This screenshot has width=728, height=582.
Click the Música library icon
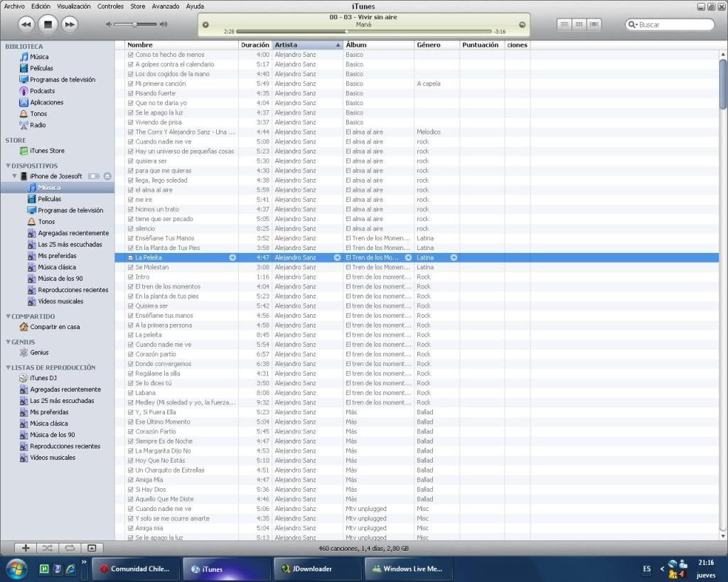point(23,57)
